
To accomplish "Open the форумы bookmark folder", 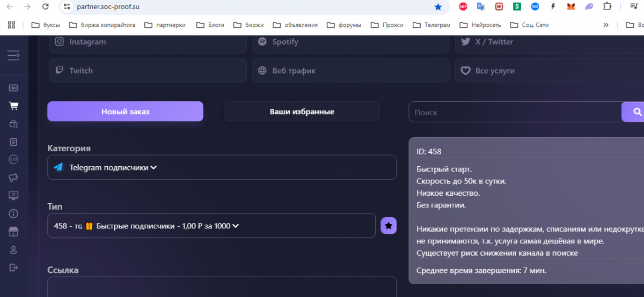I will coord(344,25).
